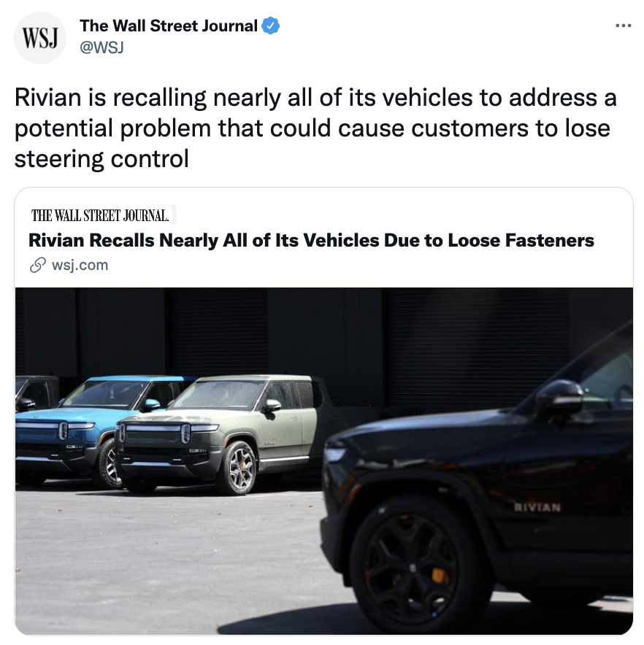
Task: Open the @WSJ handle link
Action: [x=101, y=47]
